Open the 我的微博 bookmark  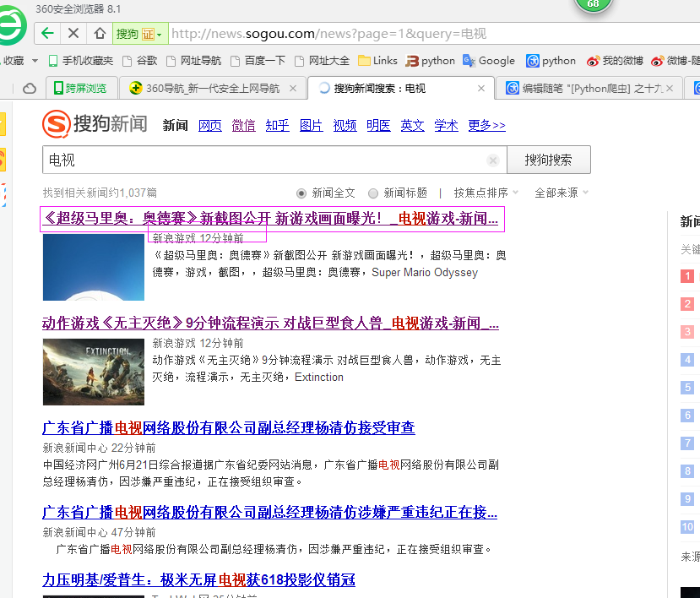[x=615, y=61]
